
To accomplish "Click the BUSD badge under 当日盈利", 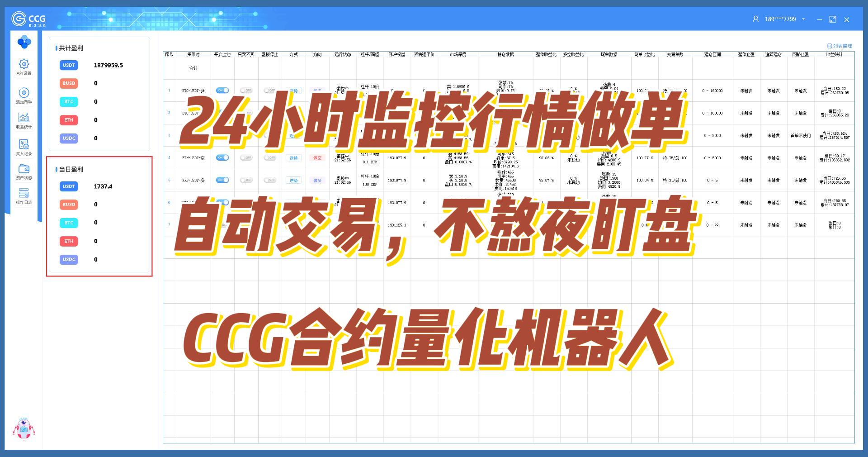I will pos(69,205).
